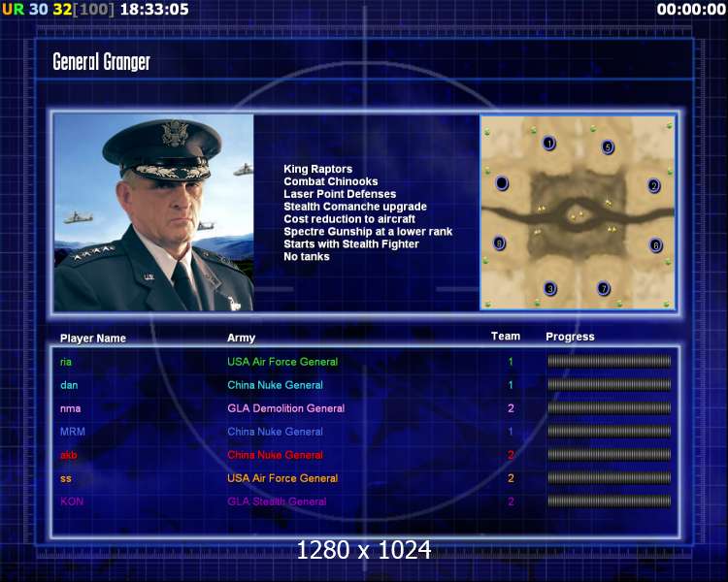Click ss's USA Air Force General army
The image size is (728, 582).
coord(282,478)
